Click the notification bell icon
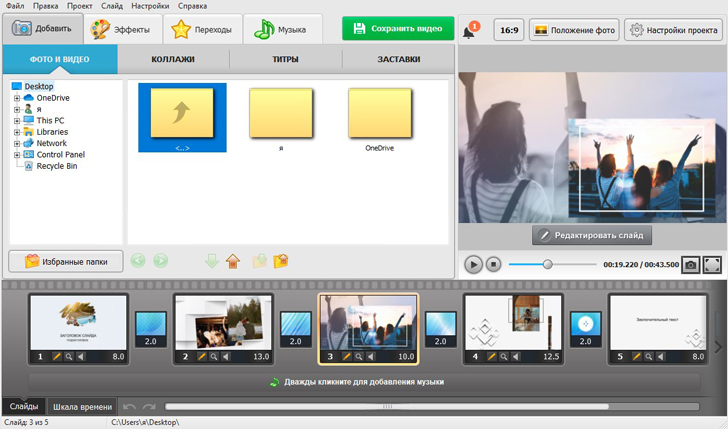The image size is (728, 429). coord(469,31)
